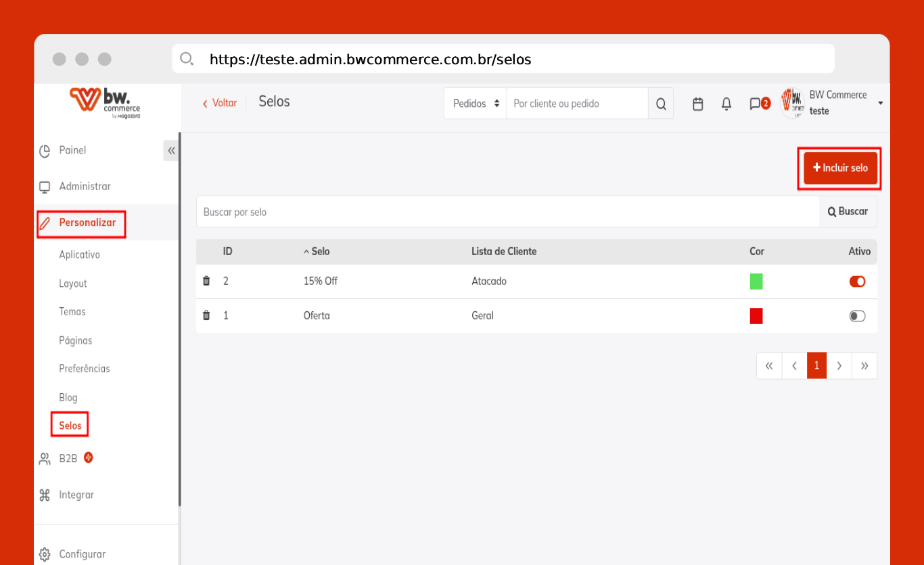Click the Incluir selo button
Screen dimensions: 924x565
tap(840, 168)
